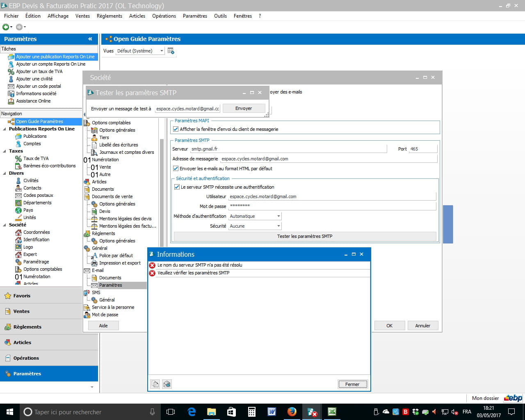Toggle Envoyer les e-mails au format HTML checkbox
This screenshot has width=525, height=420.
click(176, 169)
